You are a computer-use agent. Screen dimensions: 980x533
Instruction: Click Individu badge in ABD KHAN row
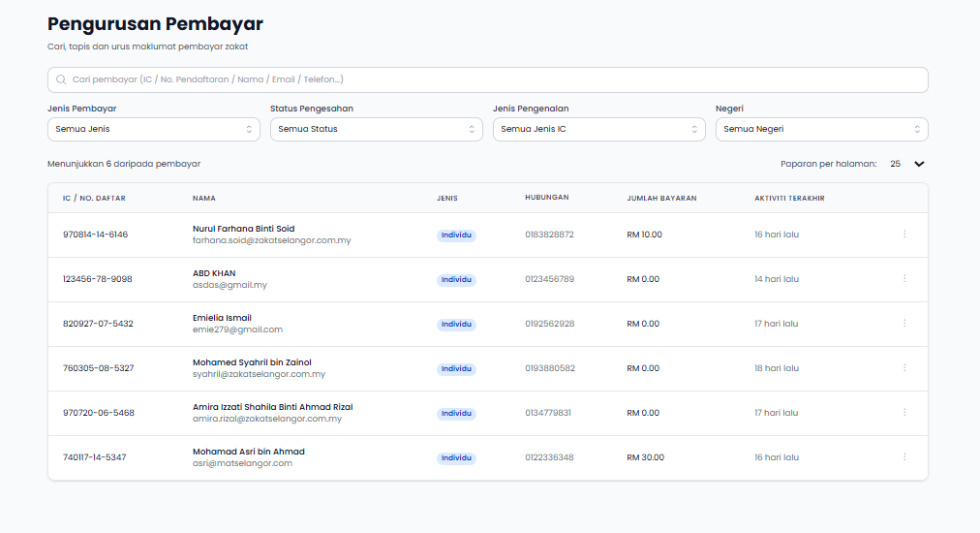[x=456, y=280]
